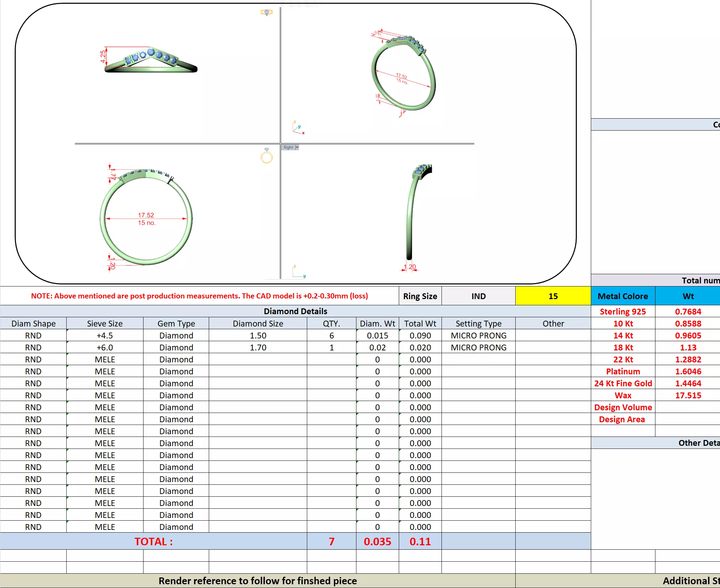Select the first MICRO PRONG setting cell
Image resolution: width=720 pixels, height=588 pixels.
coord(478,335)
